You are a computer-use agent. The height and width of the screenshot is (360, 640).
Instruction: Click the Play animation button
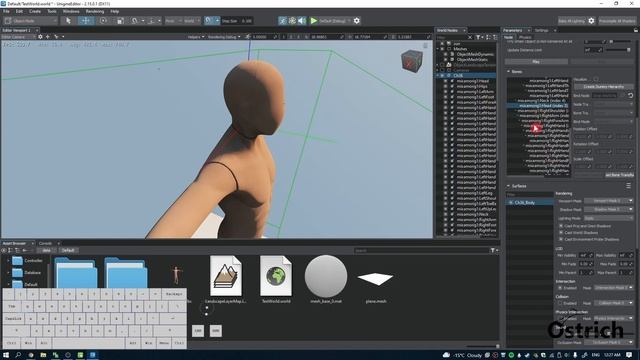(536, 62)
